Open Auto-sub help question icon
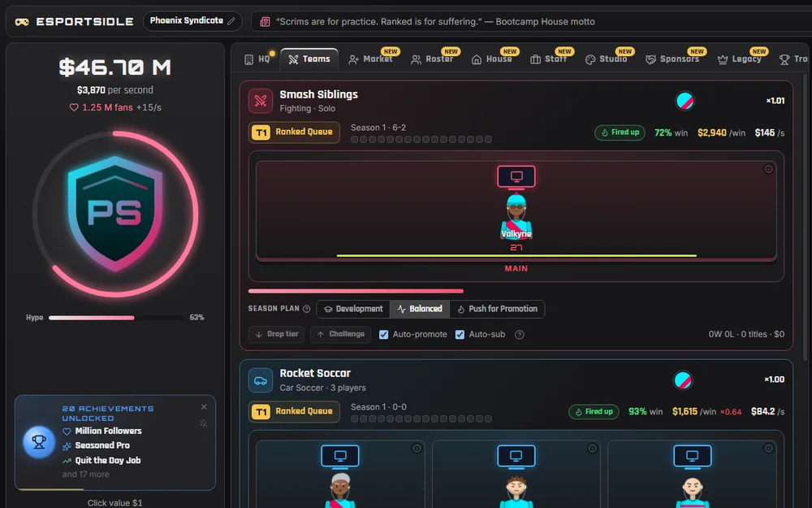 pos(520,335)
